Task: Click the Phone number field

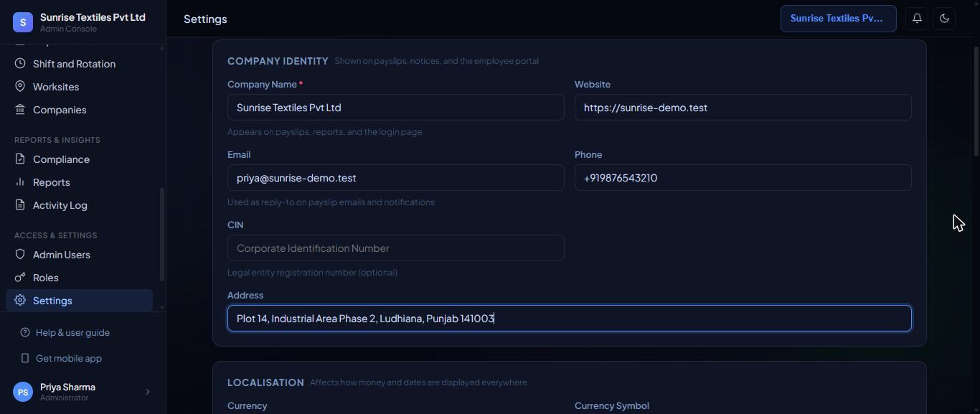Action: coord(743,178)
